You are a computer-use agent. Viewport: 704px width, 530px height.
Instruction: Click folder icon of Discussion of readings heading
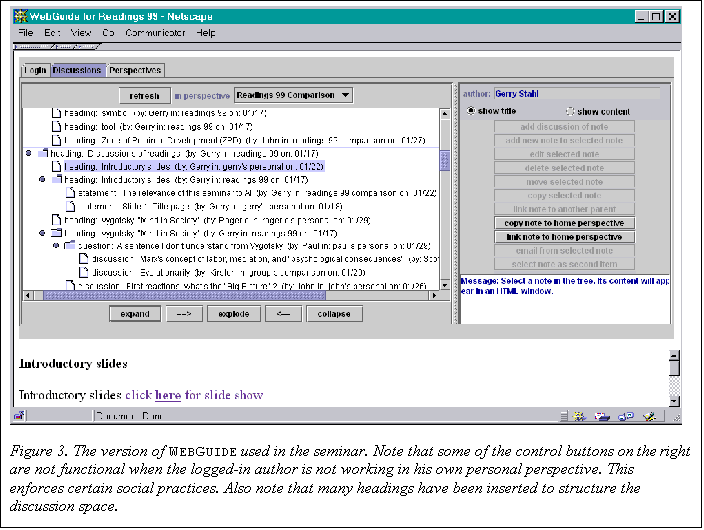(43, 153)
